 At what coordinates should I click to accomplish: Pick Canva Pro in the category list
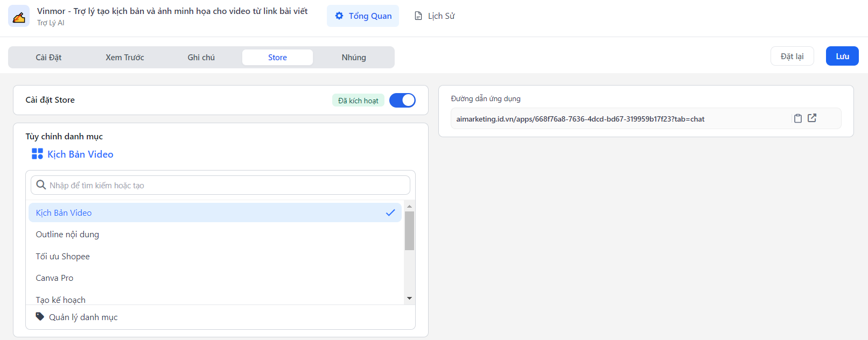[54, 278]
